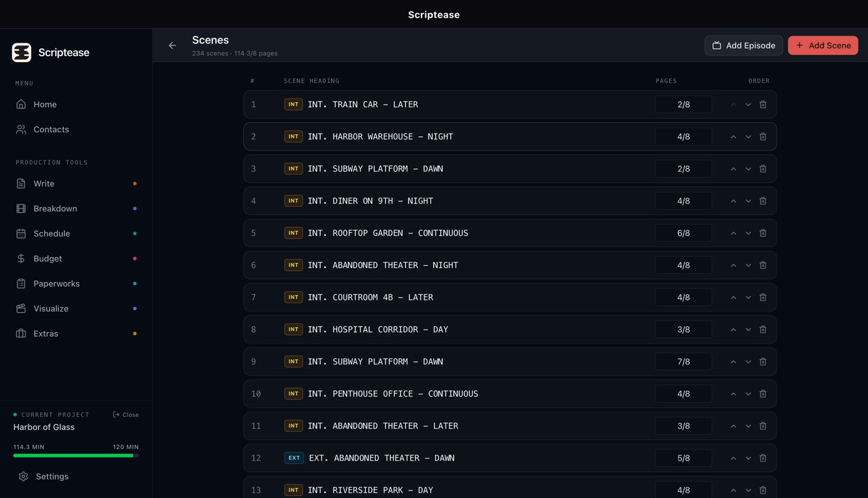
Task: Click the 234 scenes · 114 3/8 pages summary
Action: coord(235,53)
